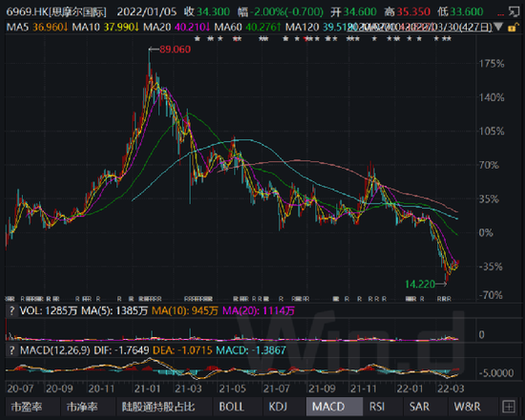Jump to the 21-11 date marker

click(x=364, y=388)
